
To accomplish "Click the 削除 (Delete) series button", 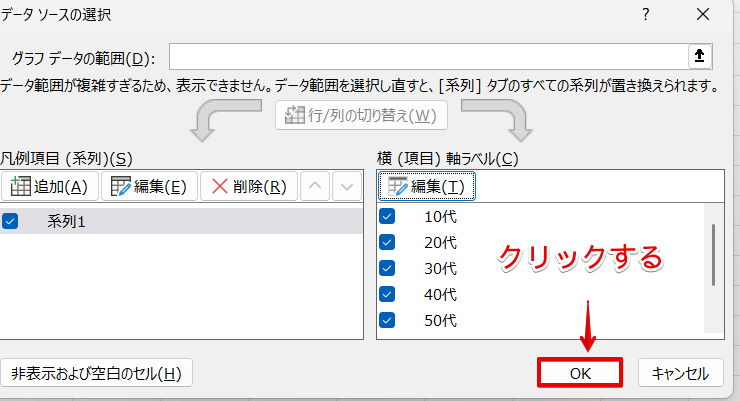I will (248, 186).
